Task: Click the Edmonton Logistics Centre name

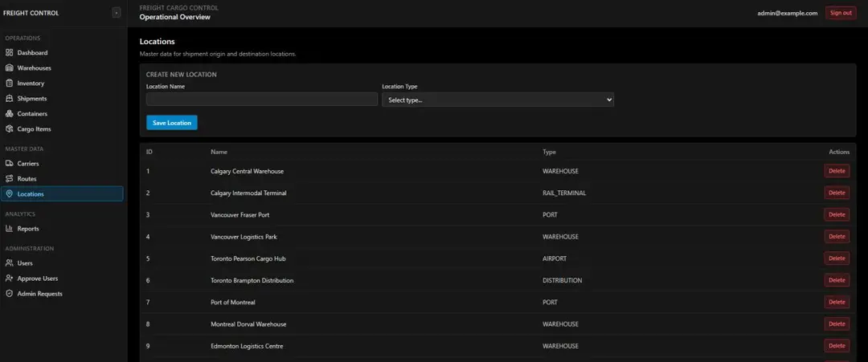Action: tap(247, 346)
